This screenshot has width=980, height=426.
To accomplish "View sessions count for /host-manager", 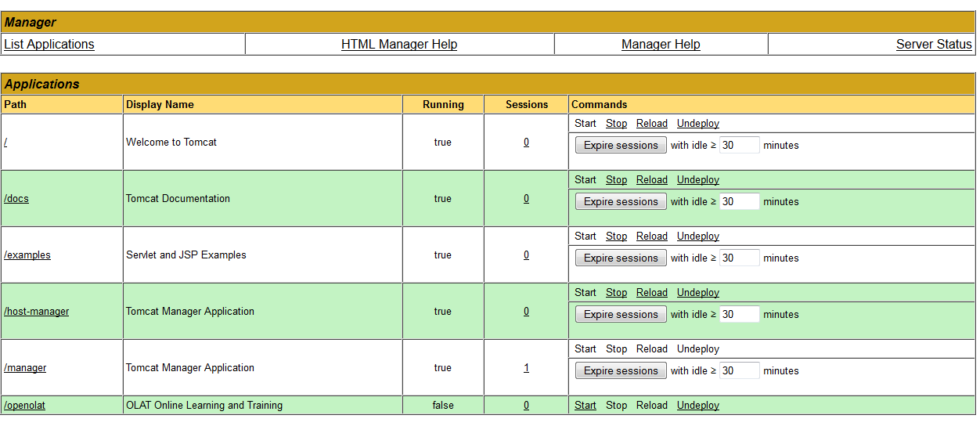I will pyautogui.click(x=526, y=312).
